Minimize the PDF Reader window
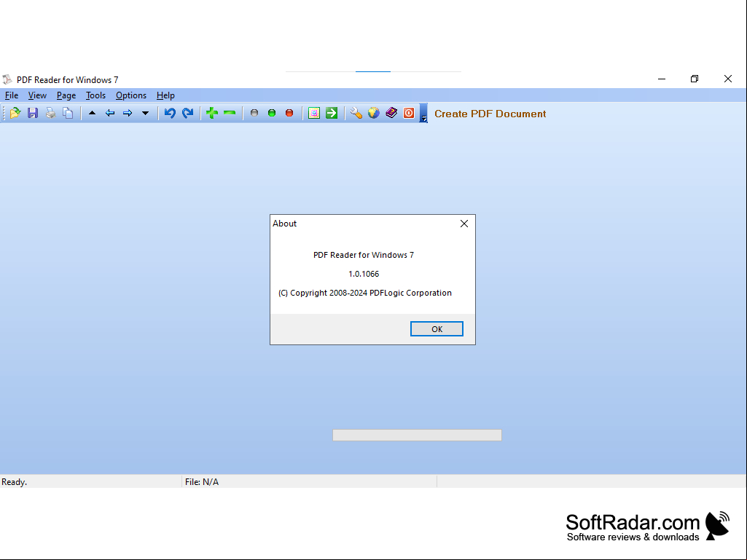This screenshot has height=560, width=747. point(662,79)
